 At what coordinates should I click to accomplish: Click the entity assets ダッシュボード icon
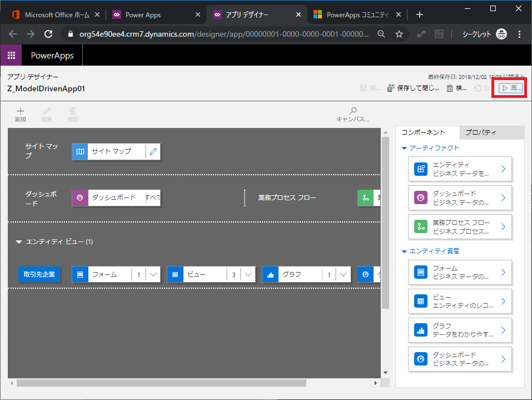click(421, 359)
